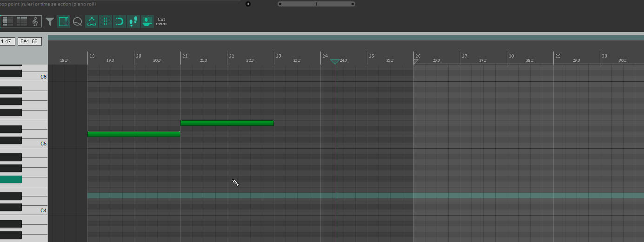Screen dimensions: 644x242
Task: Click measure 20 on the ruler
Action: pyautogui.click(x=139, y=56)
